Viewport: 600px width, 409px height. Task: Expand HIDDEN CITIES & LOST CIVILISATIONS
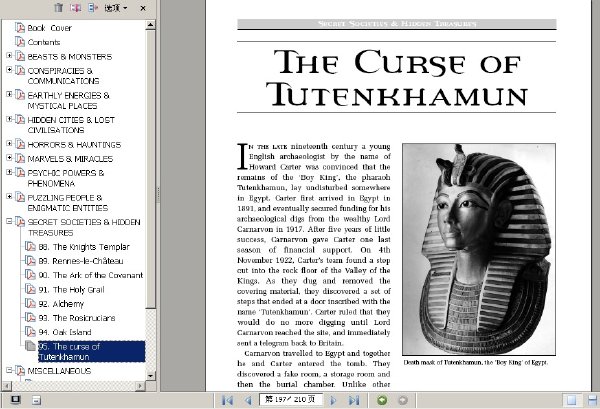click(9, 119)
